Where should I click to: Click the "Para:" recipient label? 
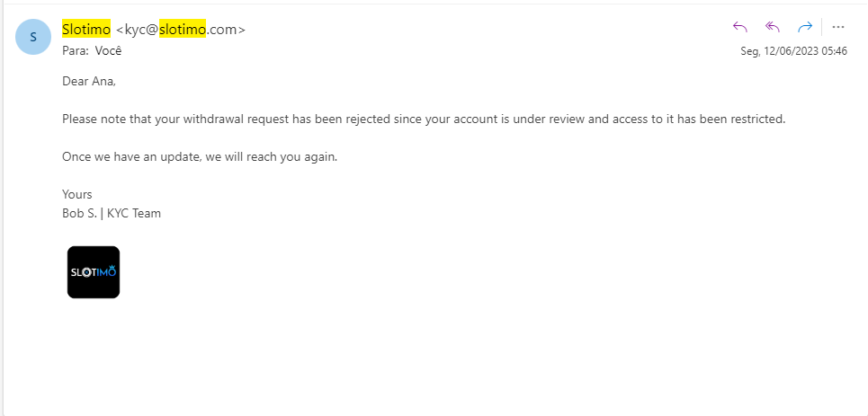click(x=76, y=51)
